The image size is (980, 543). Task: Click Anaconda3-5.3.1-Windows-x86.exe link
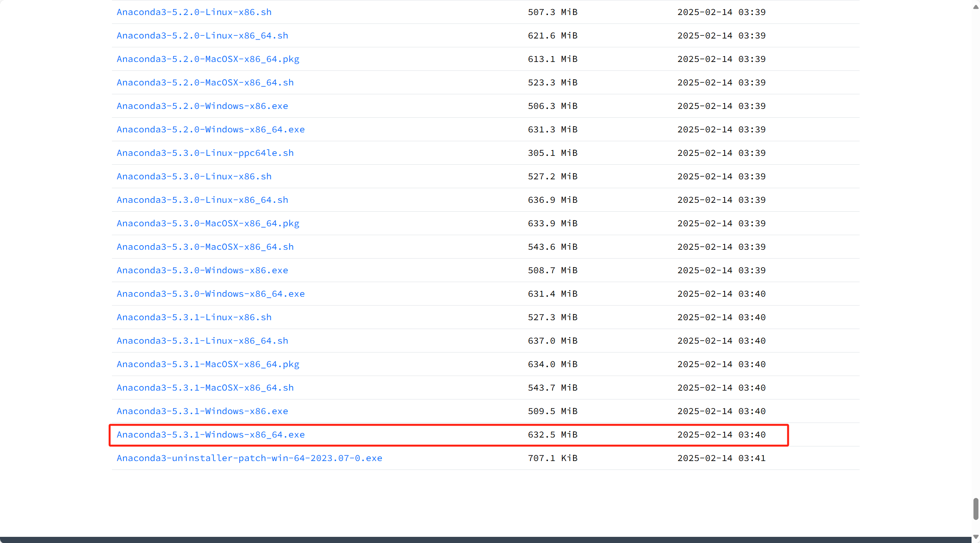point(202,411)
